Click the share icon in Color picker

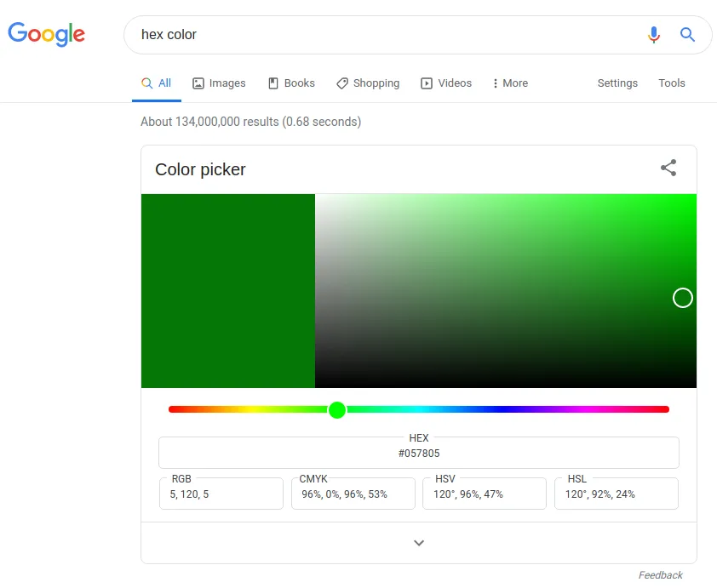[x=668, y=168]
